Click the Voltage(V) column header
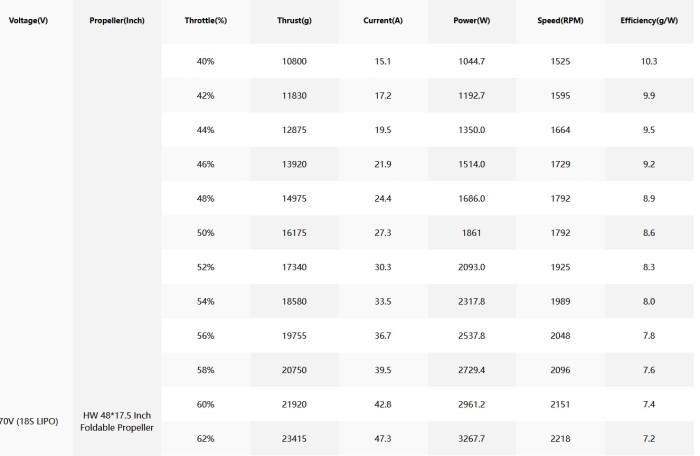700x456 pixels. pyautogui.click(x=28, y=21)
